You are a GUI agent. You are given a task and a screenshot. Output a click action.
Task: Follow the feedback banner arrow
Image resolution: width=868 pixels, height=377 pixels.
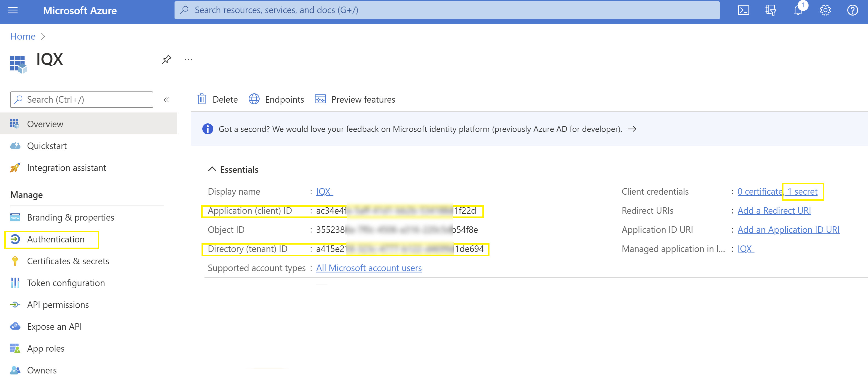pos(632,129)
